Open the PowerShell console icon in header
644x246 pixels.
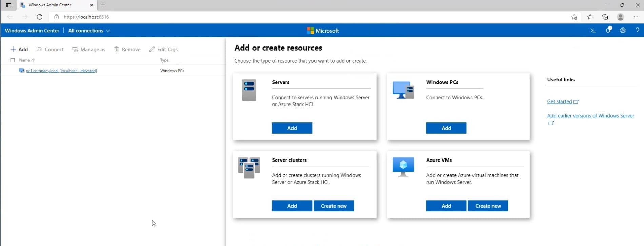coord(593,30)
